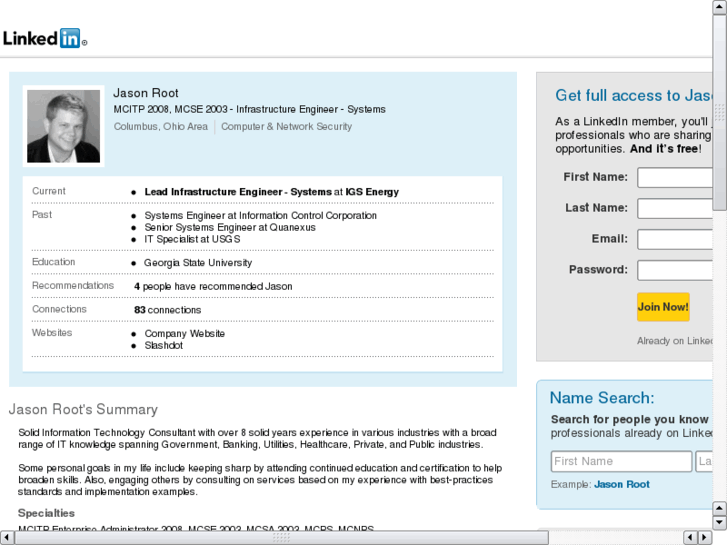Click the Name Search First Name box

pos(621,461)
